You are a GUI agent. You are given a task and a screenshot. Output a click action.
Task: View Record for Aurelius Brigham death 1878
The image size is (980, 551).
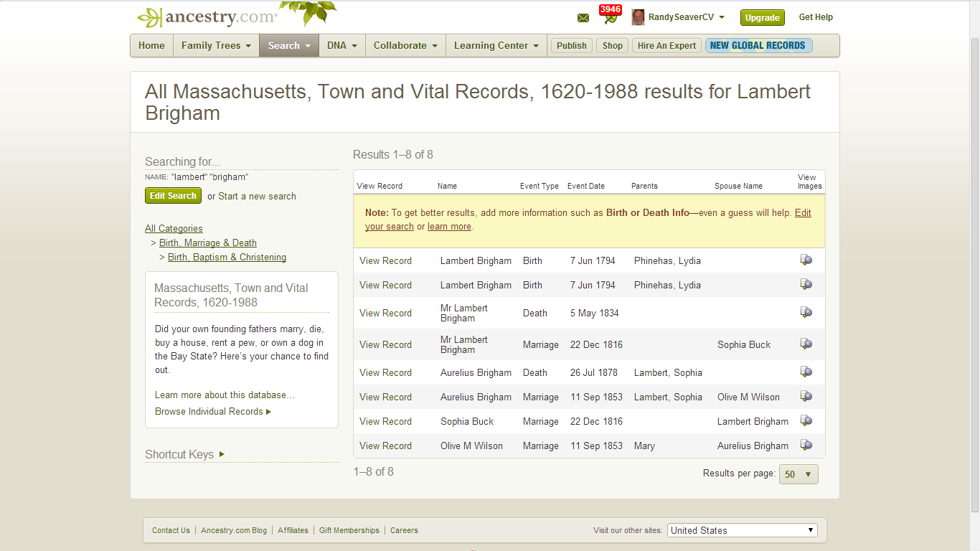385,372
